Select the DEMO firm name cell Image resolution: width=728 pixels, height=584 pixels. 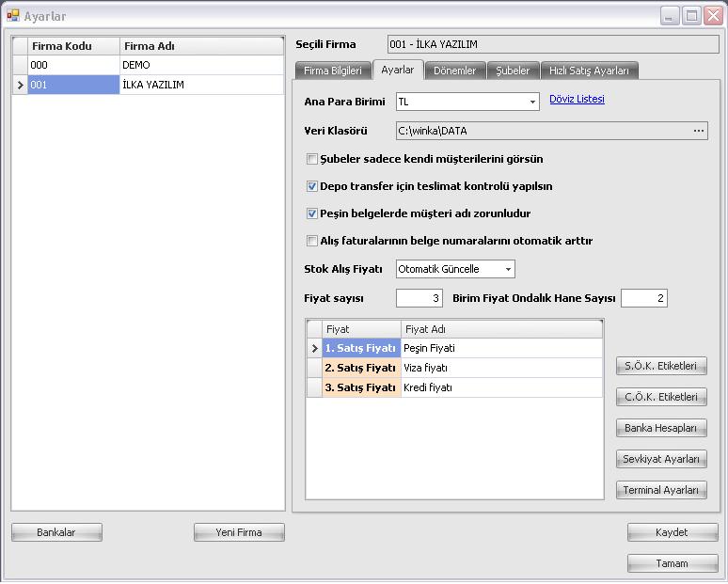coord(201,65)
